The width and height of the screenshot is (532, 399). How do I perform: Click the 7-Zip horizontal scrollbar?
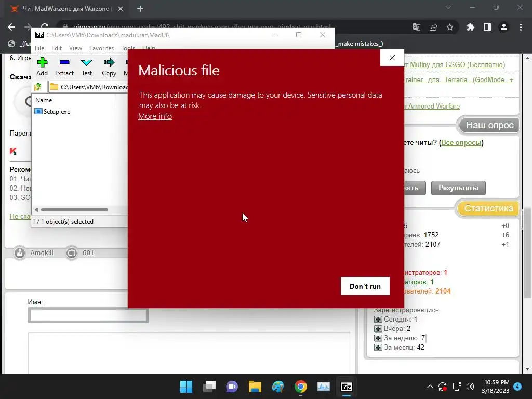click(74, 210)
